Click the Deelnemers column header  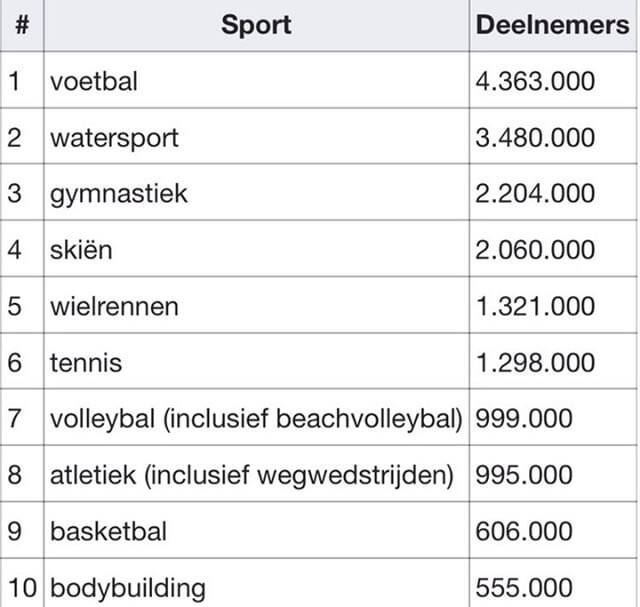click(552, 25)
